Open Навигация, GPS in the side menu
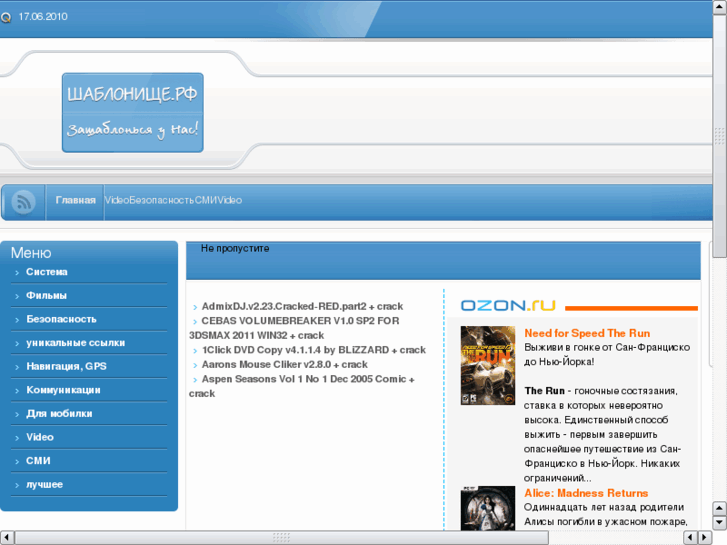This screenshot has width=727, height=545. pos(66,366)
